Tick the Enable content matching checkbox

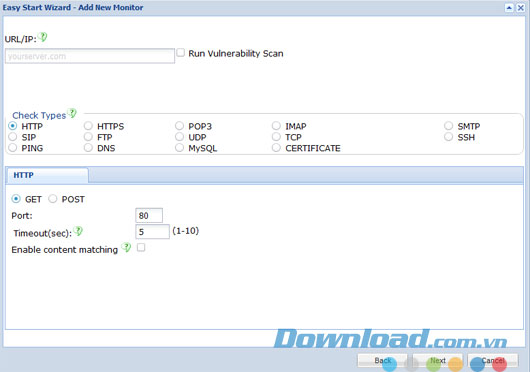141,247
